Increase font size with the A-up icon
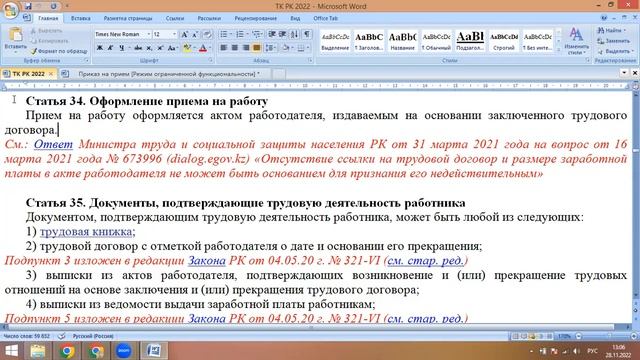Viewport: 640px width, 360px height. 184,34
